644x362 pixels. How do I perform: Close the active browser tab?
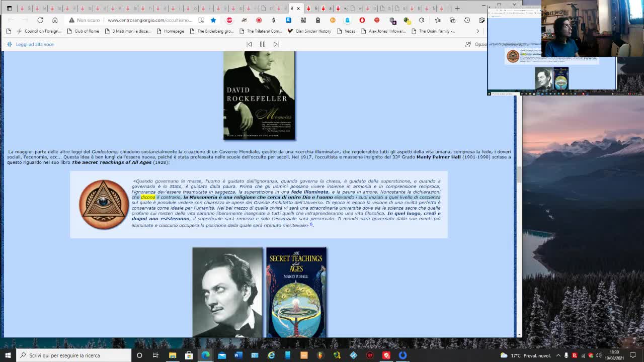(298, 8)
